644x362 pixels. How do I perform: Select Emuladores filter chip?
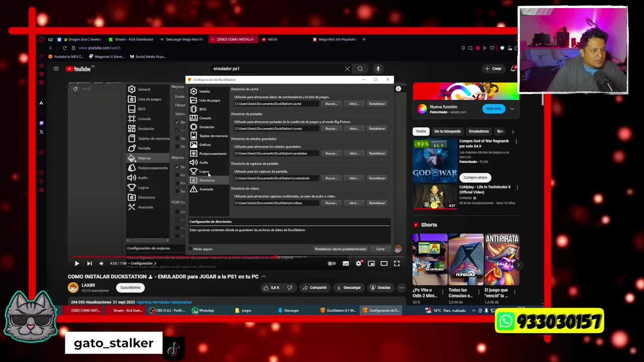coord(478,131)
